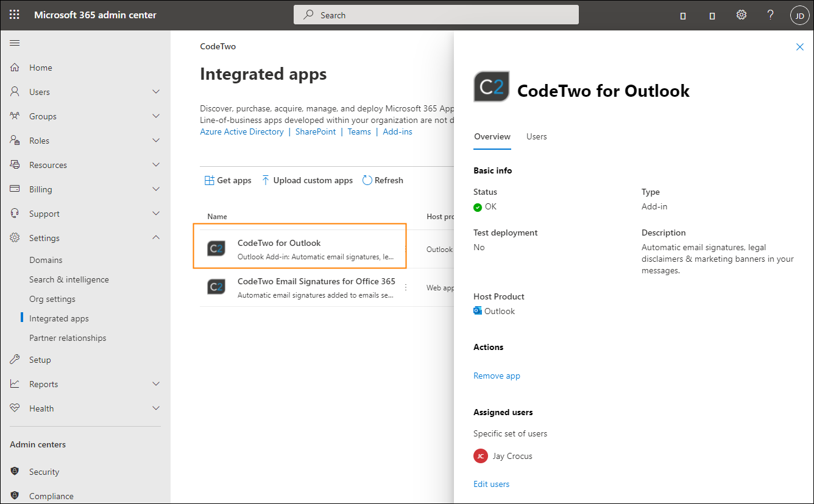Image resolution: width=814 pixels, height=504 pixels.
Task: Click the Help question mark icon
Action: [x=770, y=15]
